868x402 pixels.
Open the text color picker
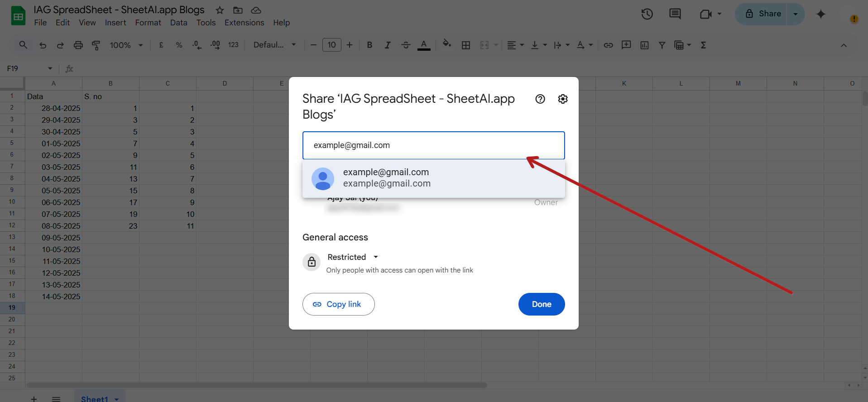pyautogui.click(x=424, y=45)
